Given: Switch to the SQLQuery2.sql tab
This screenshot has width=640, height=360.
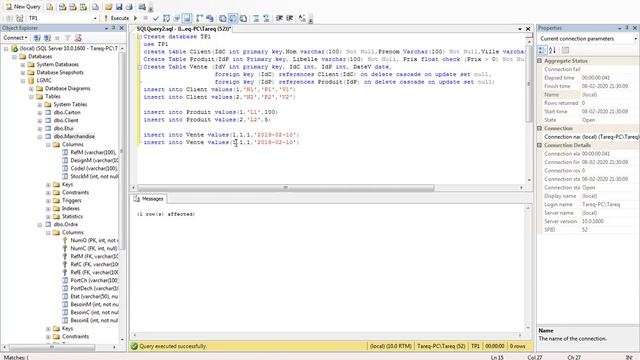Looking at the screenshot, I should [184, 29].
